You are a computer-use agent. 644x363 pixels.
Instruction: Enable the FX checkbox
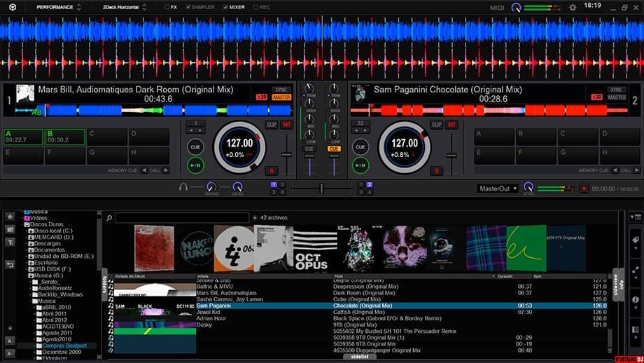pyautogui.click(x=167, y=7)
